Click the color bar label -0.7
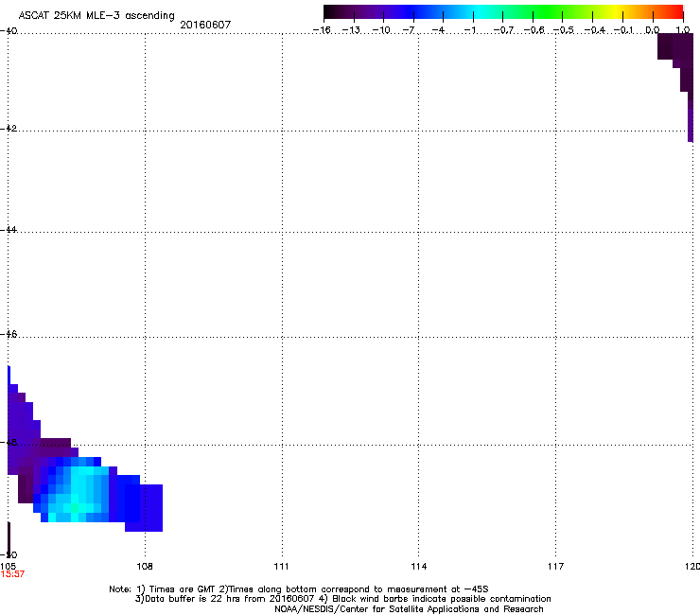The height and width of the screenshot is (615, 700). (503, 30)
